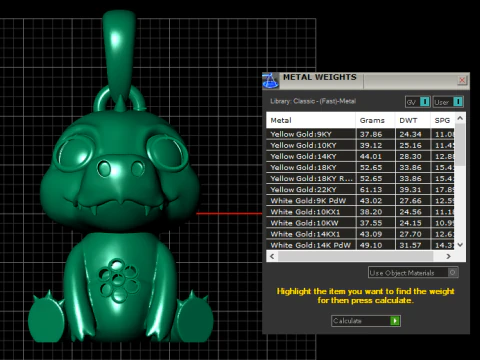Select the Yellow Gold:9KY row
The width and height of the screenshot is (480, 360).
tap(360, 134)
